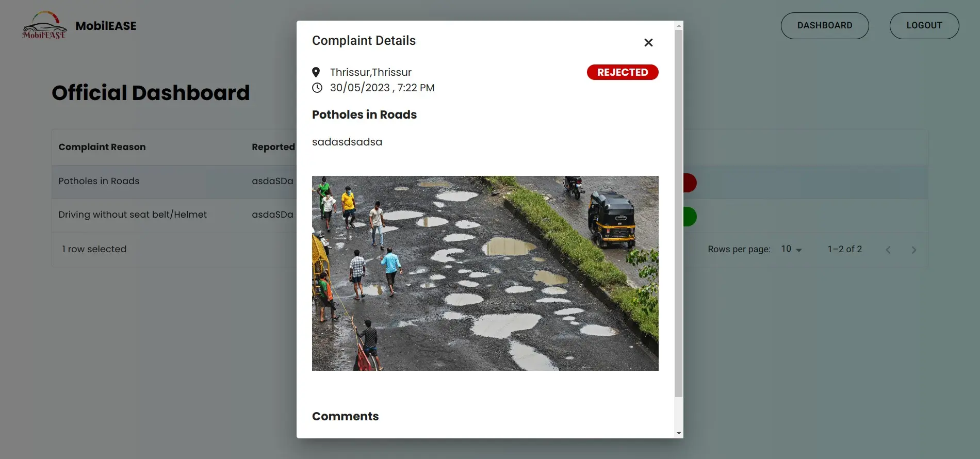
Task: Click the red status dot in first row
Action: click(x=690, y=183)
